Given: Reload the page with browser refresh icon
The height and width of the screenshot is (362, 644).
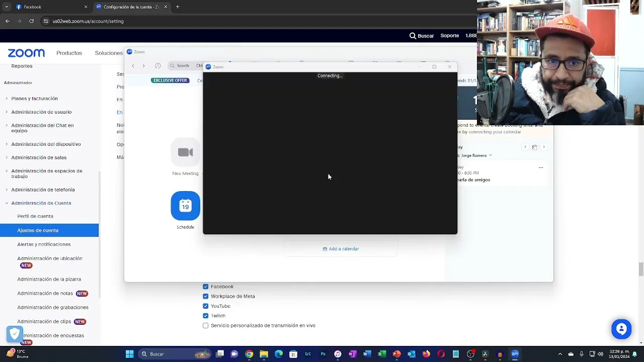Looking at the screenshot, I should (x=32, y=21).
